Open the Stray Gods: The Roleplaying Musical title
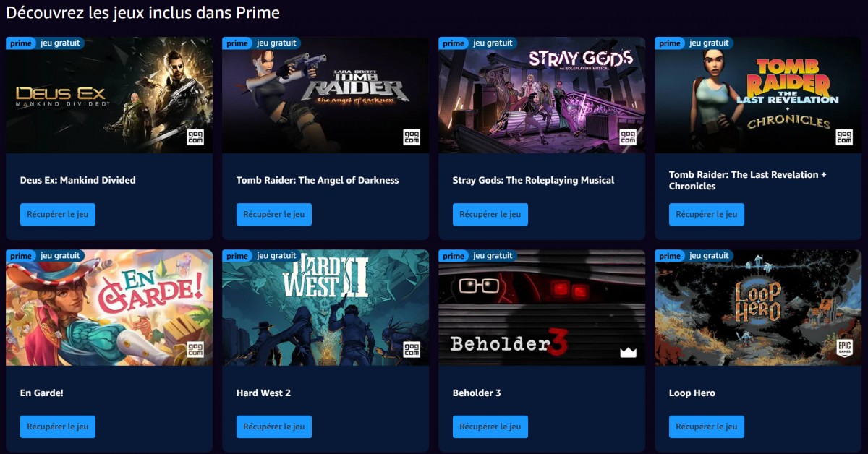Image resolution: width=868 pixels, height=454 pixels. click(x=533, y=180)
